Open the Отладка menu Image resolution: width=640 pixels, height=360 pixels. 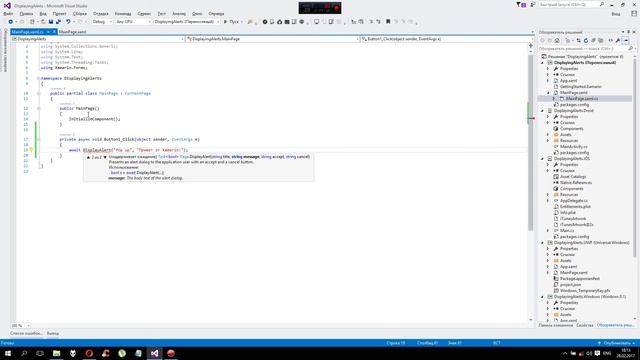point(100,13)
